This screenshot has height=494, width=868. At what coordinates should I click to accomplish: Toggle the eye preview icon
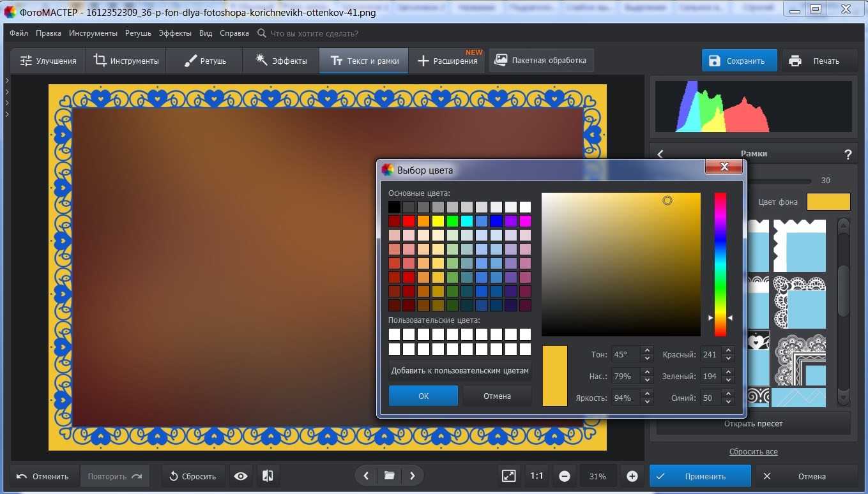(241, 476)
